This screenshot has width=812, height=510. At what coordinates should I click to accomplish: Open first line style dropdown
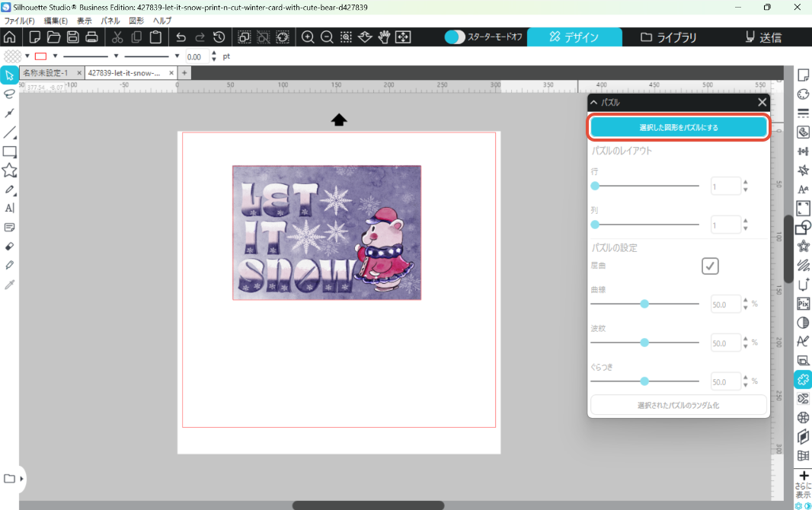(116, 56)
